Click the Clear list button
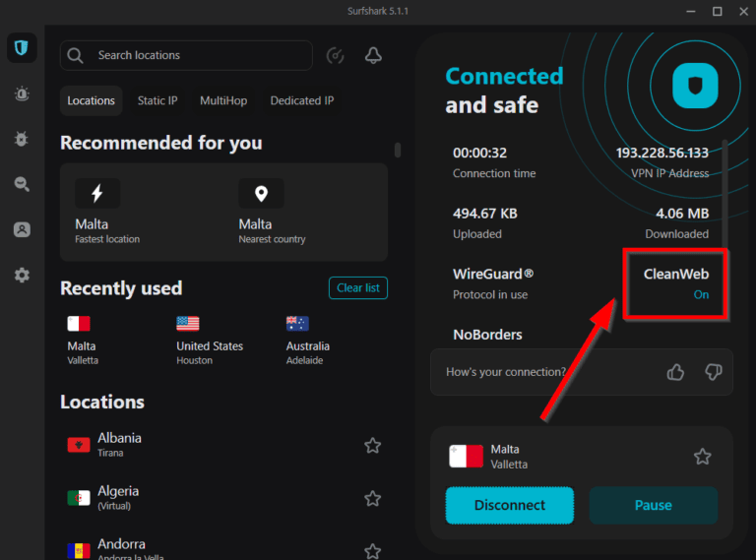The image size is (756, 560). pos(357,287)
